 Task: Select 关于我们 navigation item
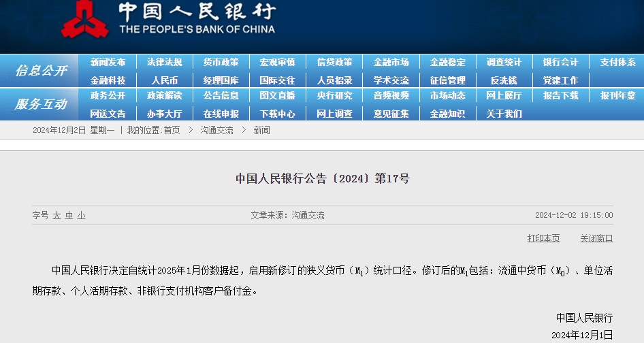point(504,114)
